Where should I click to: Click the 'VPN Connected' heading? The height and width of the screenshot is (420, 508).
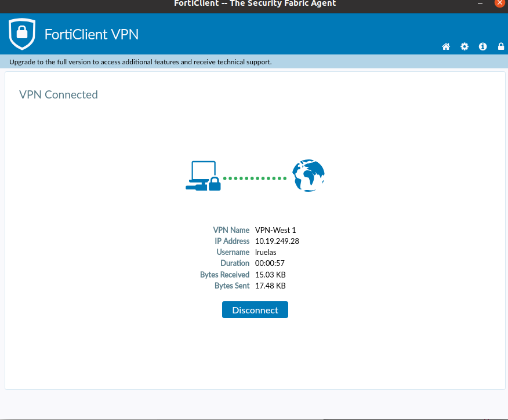[59, 94]
